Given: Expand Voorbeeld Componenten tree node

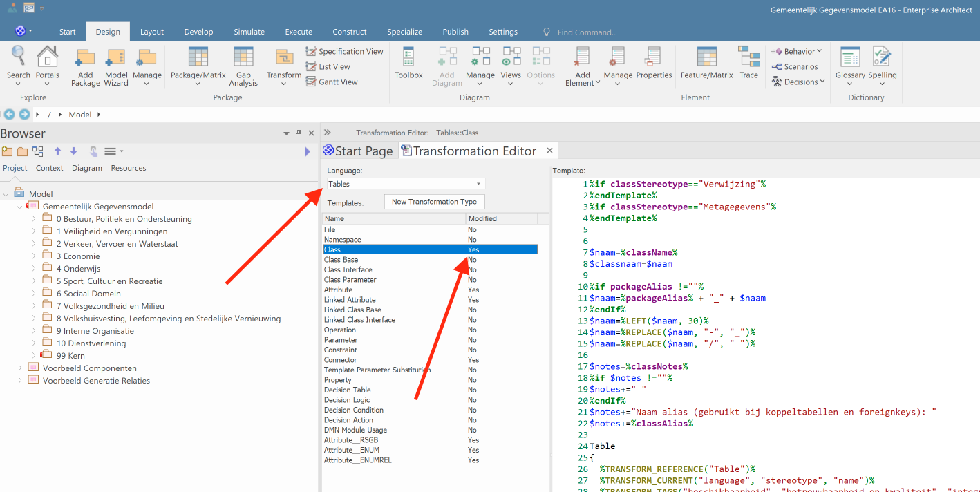Looking at the screenshot, I should (x=20, y=368).
